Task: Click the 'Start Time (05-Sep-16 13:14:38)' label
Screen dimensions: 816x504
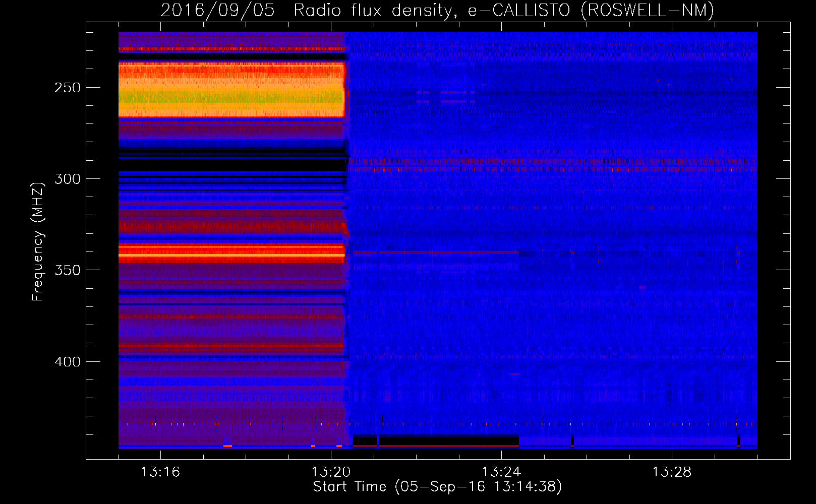Action: click(x=437, y=487)
